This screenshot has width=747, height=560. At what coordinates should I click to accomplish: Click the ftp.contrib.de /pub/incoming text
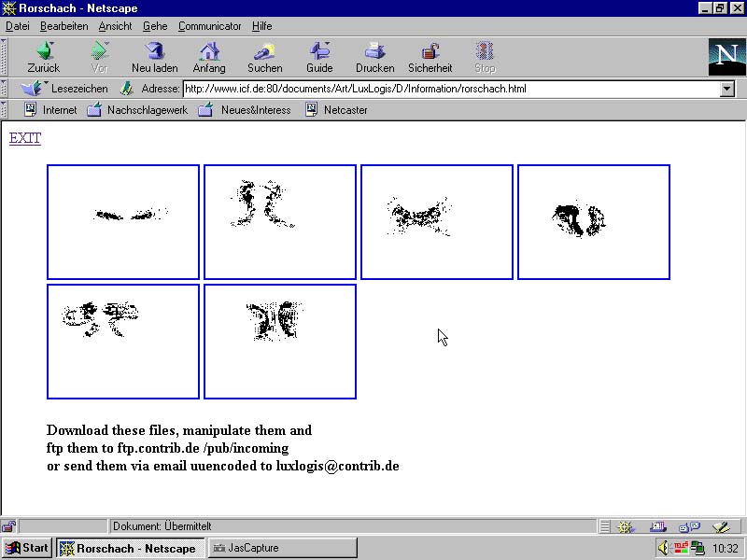pyautogui.click(x=203, y=448)
